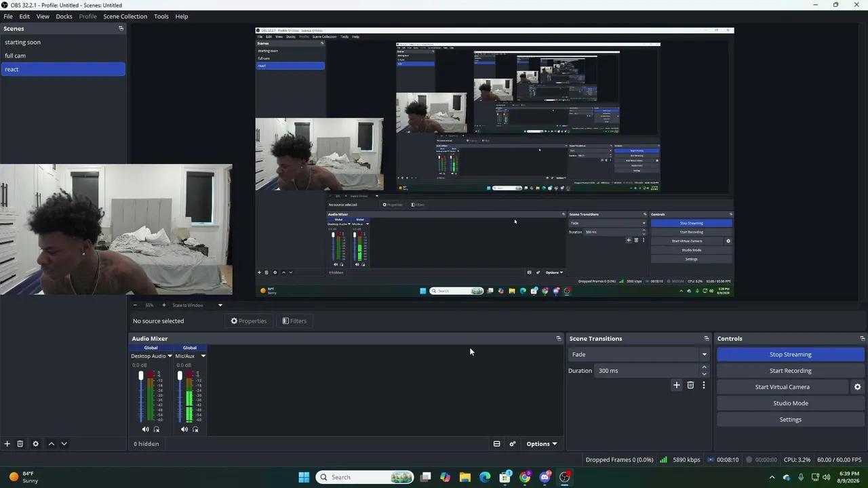Remove selected scene with trash icon
The width and height of the screenshot is (868, 488).
point(20,444)
